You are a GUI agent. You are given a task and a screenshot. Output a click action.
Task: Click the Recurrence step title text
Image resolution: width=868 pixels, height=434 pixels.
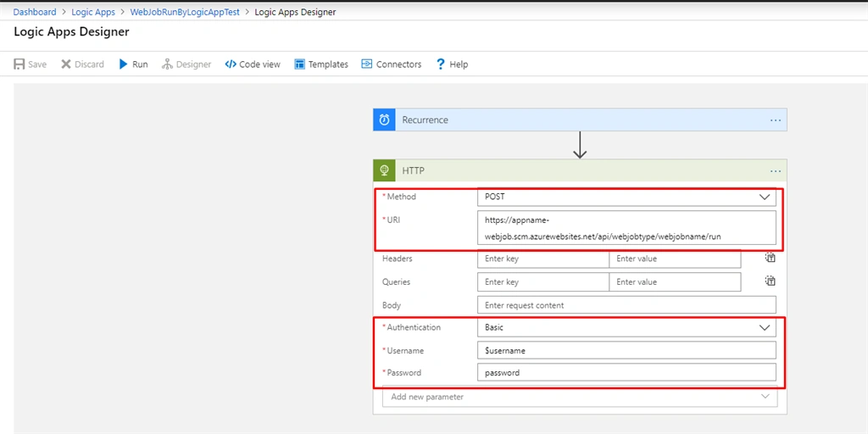coord(426,120)
